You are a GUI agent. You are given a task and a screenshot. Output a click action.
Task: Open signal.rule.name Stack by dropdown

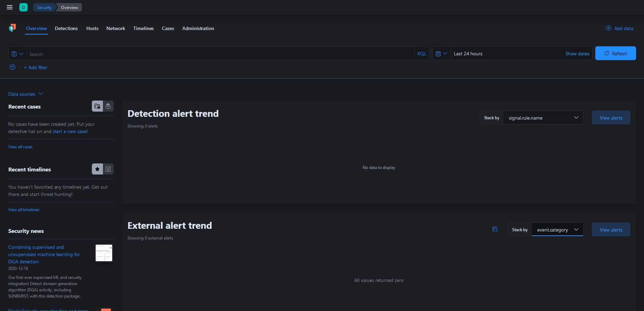543,118
